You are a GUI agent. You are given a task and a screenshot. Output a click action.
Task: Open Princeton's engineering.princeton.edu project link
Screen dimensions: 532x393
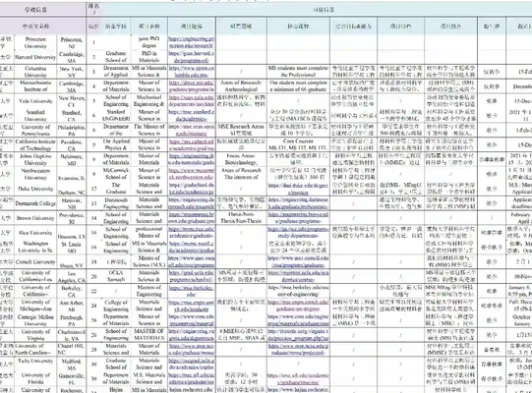(x=192, y=42)
